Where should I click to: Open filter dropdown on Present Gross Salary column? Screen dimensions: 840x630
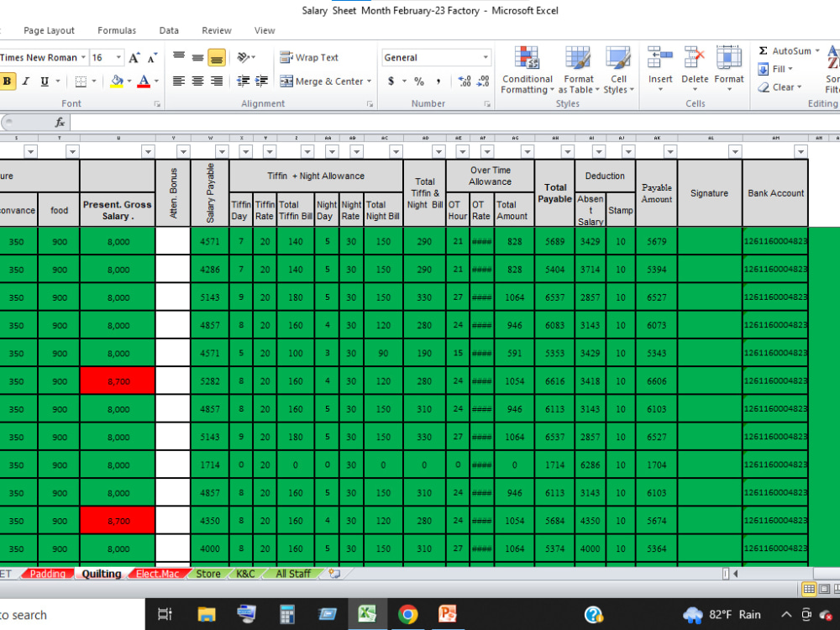[x=149, y=151]
